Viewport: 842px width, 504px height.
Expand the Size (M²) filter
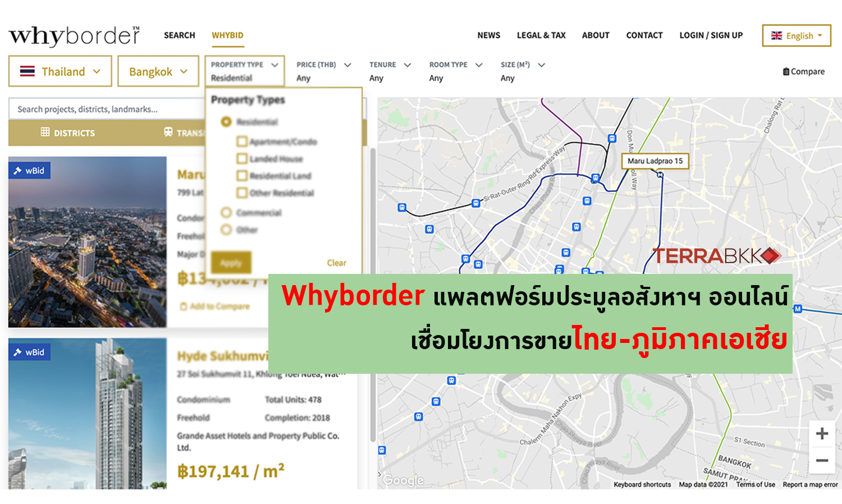point(523,71)
